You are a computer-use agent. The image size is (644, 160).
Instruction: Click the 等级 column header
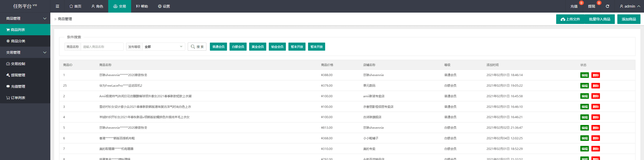click(x=447, y=65)
